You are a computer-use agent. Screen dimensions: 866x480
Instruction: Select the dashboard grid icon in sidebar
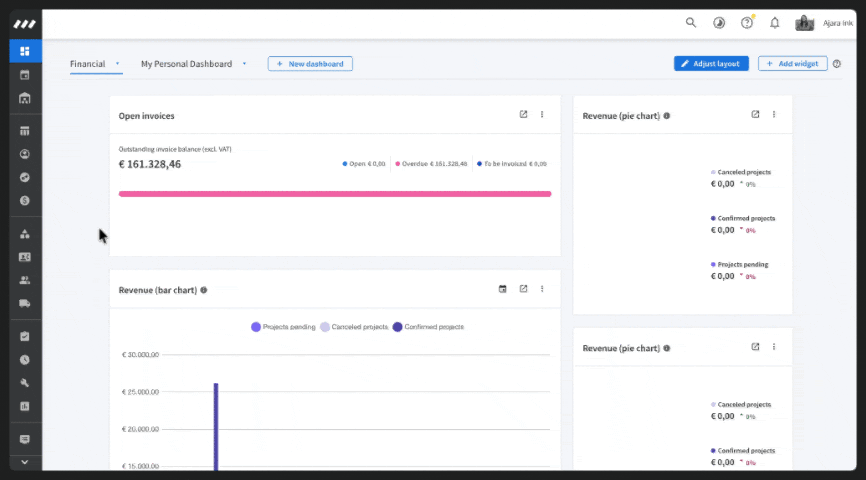[x=25, y=51]
